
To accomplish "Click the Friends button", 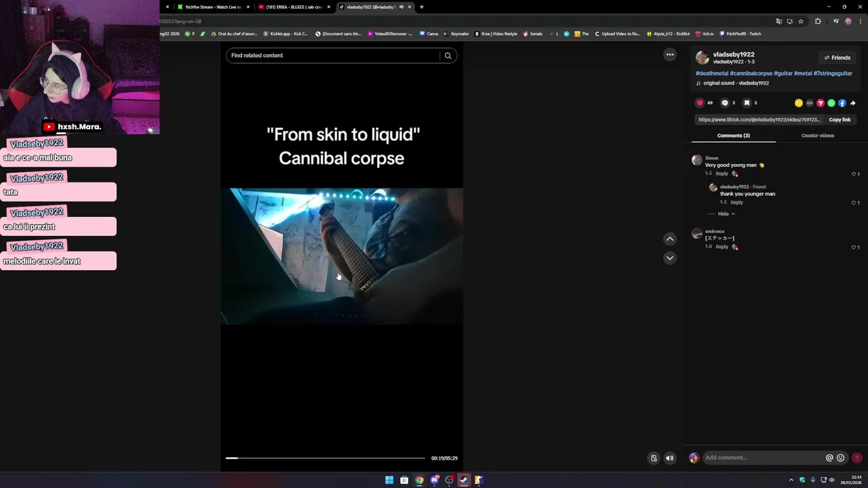I will click(x=837, y=58).
